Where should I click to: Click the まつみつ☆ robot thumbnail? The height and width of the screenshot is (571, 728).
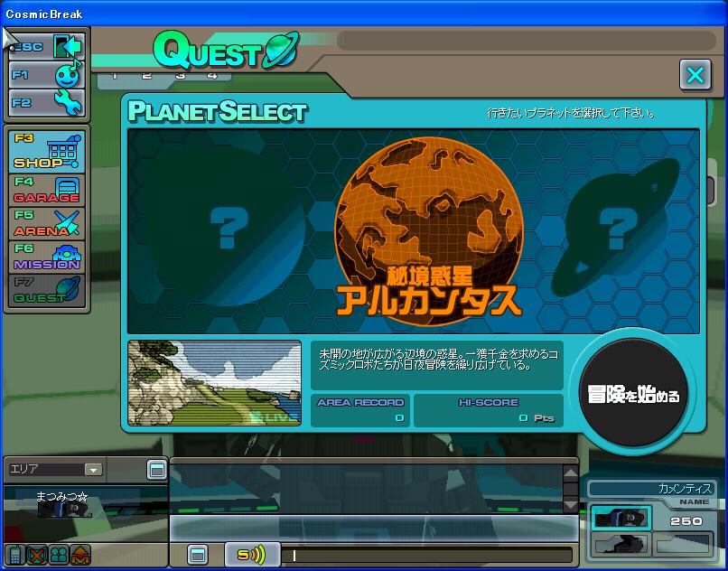(x=65, y=510)
